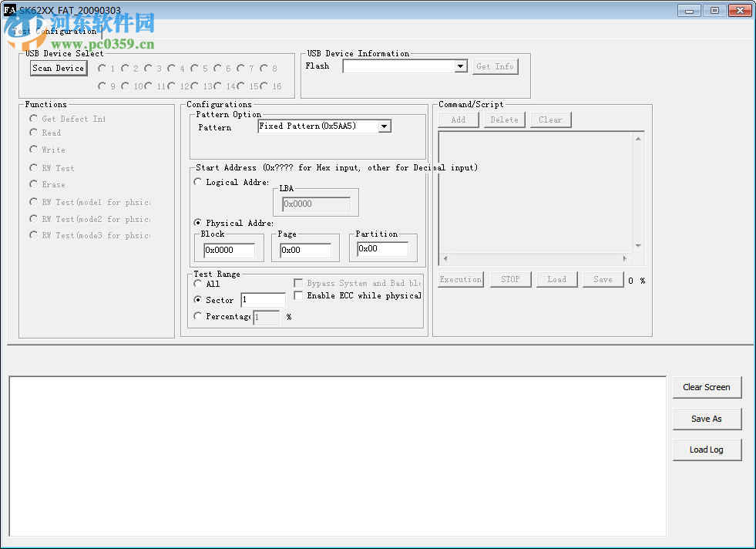Enable ECC while physical checkbox
Image resolution: width=756 pixels, height=549 pixels.
298,295
